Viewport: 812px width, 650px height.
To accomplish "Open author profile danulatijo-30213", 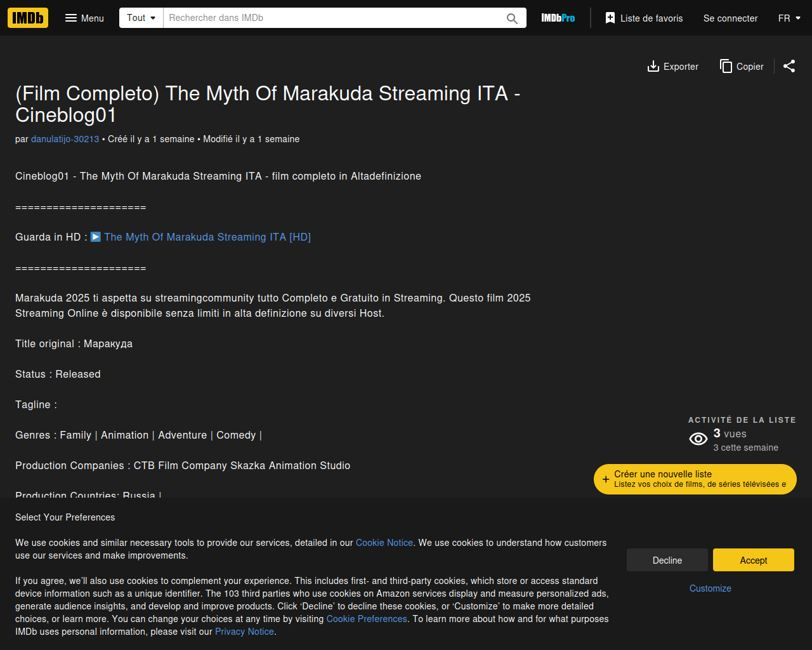I will pos(65,139).
